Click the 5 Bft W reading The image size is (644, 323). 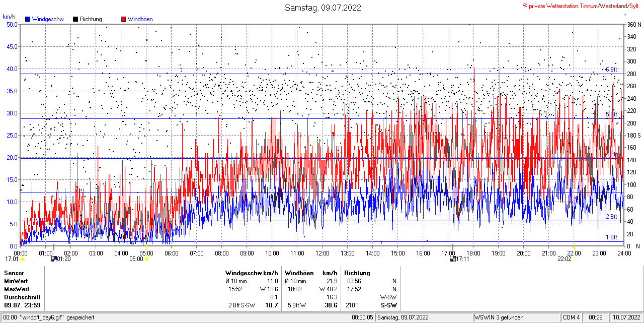pos(297,305)
